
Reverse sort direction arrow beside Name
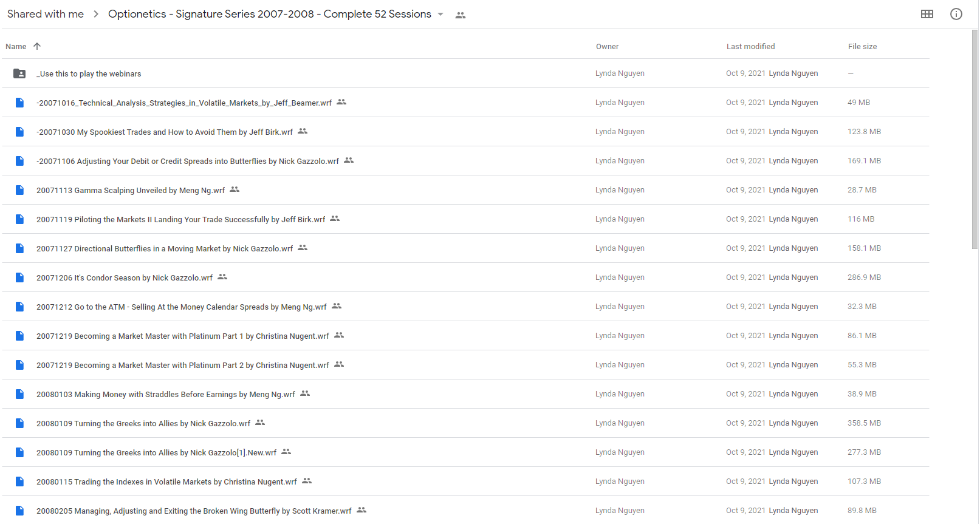(x=37, y=46)
